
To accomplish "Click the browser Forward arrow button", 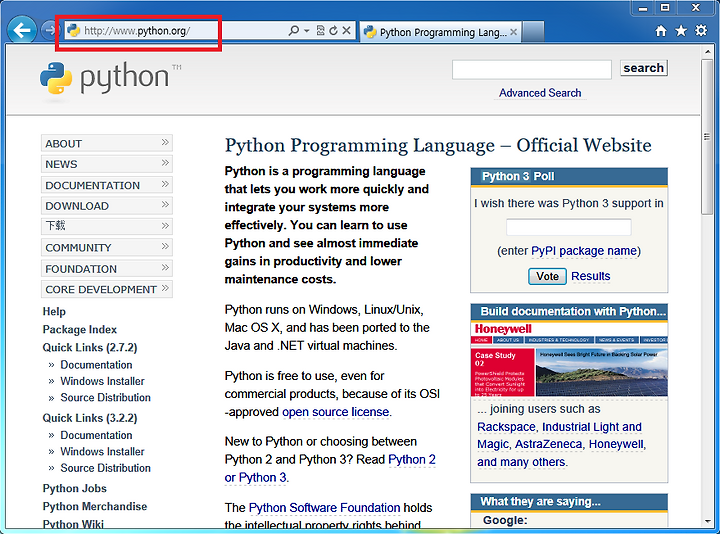I will pos(48,31).
